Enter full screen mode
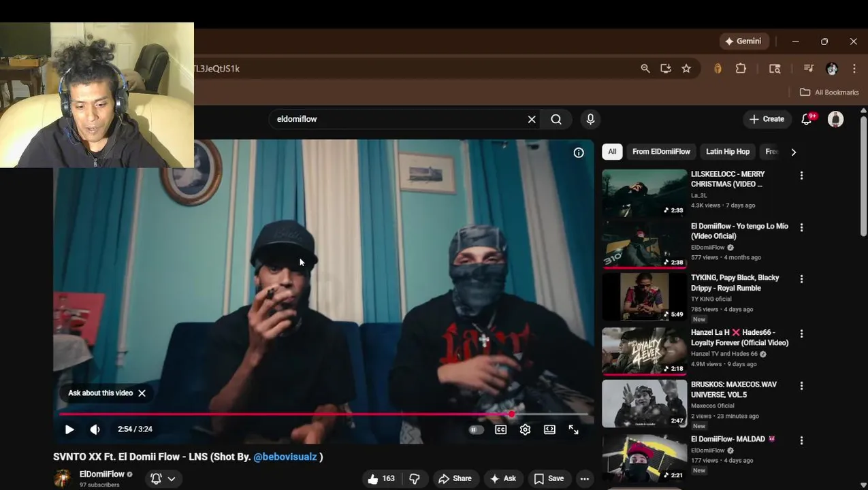The width and height of the screenshot is (868, 490). point(573,429)
